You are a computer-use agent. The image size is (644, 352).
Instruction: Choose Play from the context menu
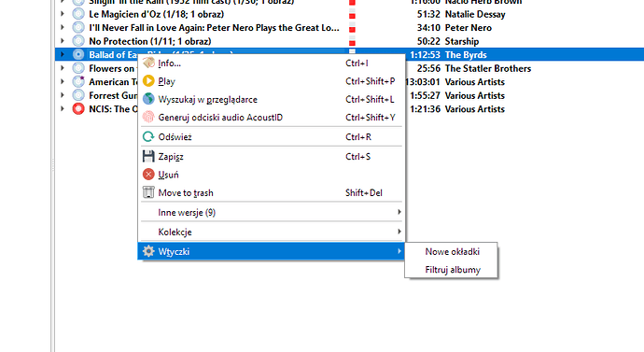point(272,81)
